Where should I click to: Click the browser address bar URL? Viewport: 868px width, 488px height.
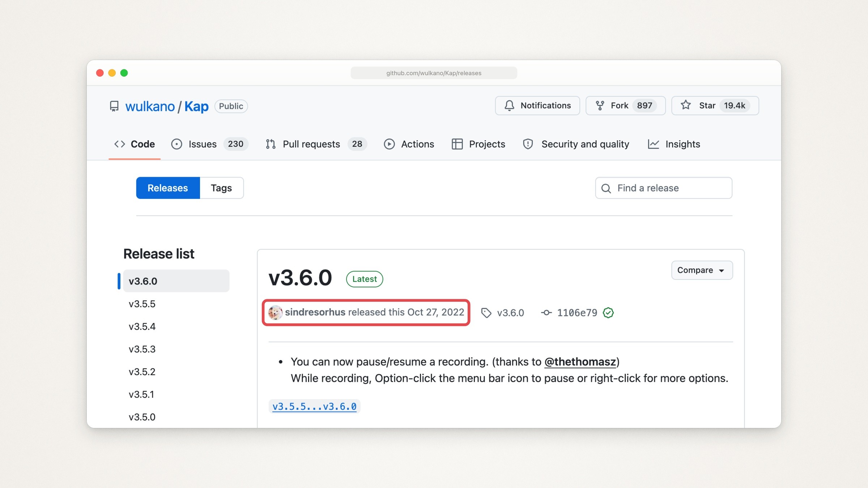434,73
